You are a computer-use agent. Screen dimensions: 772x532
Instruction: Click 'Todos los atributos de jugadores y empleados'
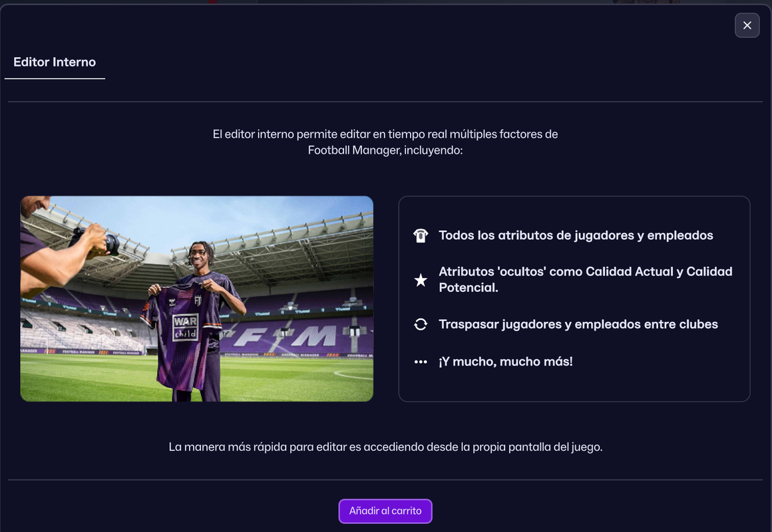[x=576, y=235]
